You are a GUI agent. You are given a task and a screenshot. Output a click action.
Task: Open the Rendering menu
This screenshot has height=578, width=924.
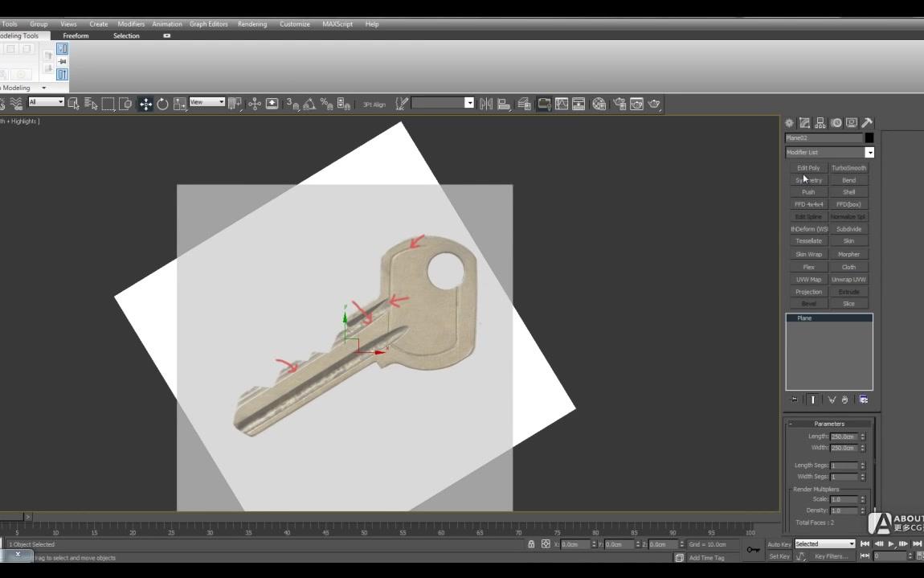click(x=251, y=24)
